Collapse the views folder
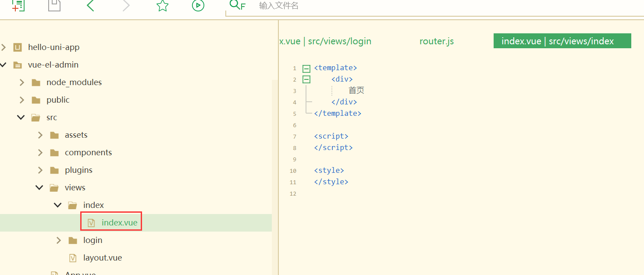This screenshot has width=644, height=275. [39, 187]
